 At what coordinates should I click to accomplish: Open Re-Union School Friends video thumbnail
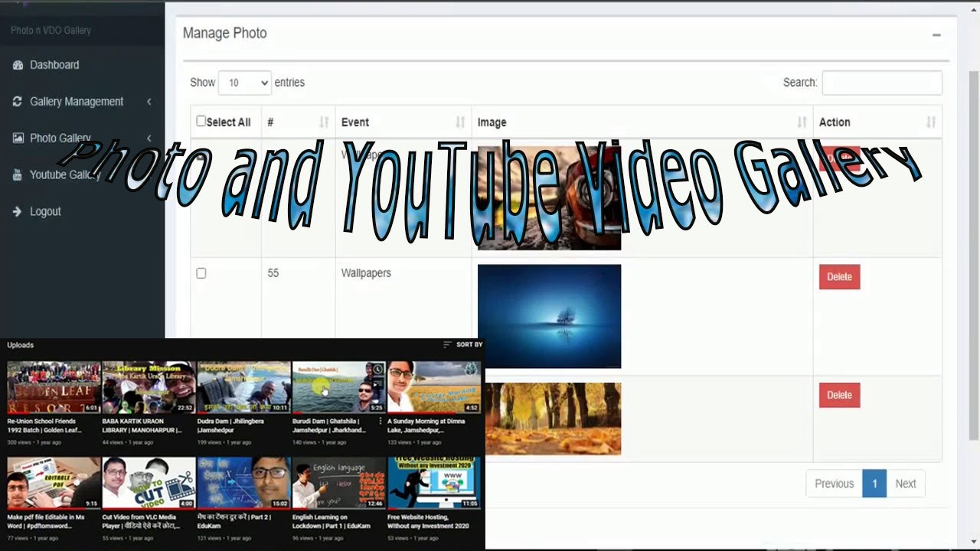coord(54,388)
